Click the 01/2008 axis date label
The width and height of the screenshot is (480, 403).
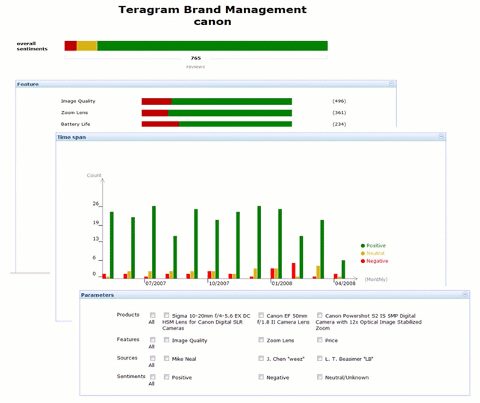282,283
